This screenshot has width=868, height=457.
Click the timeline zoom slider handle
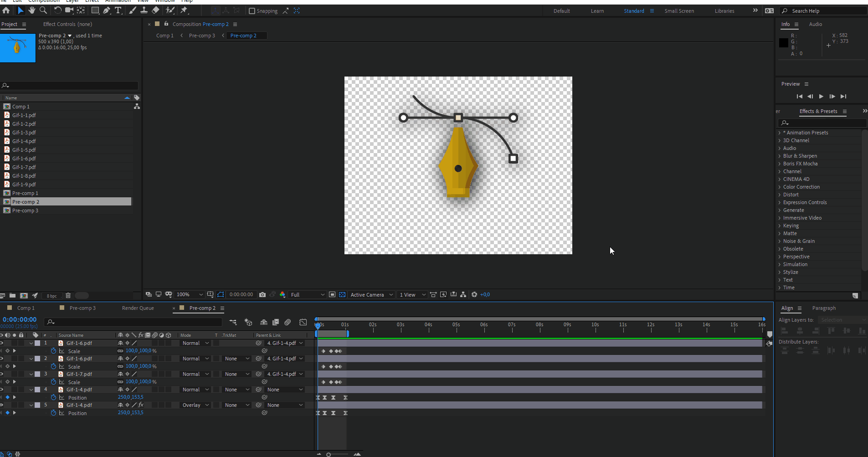329,454
